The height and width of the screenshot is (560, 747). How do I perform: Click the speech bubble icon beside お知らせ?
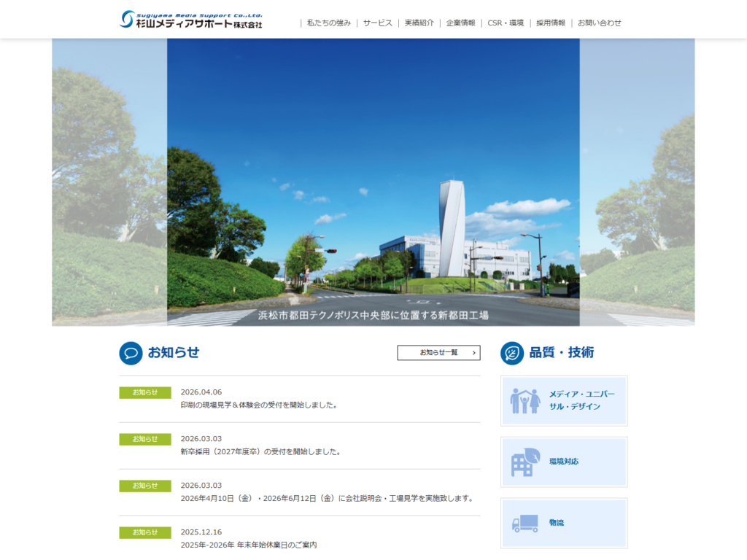point(131,353)
